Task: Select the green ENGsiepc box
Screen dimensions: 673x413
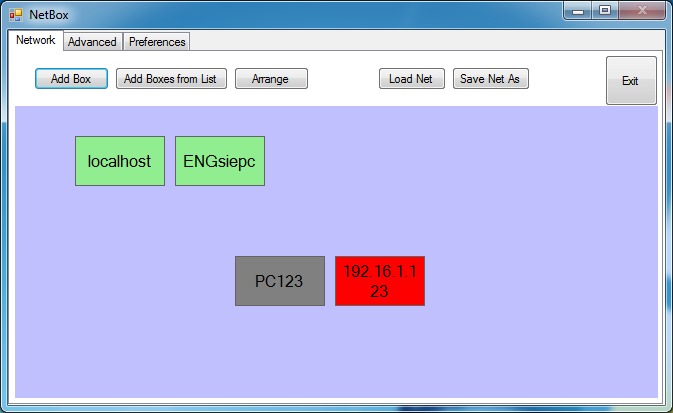Action: (220, 161)
